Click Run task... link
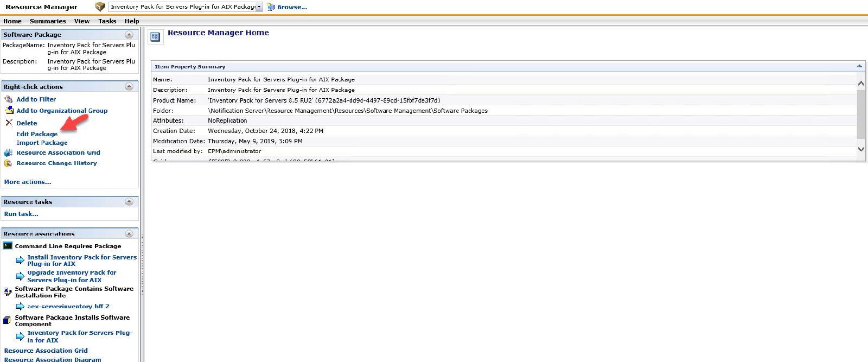This screenshot has height=362, width=868. (21, 214)
